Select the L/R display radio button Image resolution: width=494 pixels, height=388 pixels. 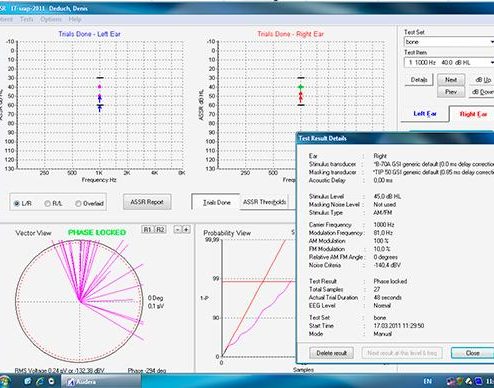click(x=16, y=203)
